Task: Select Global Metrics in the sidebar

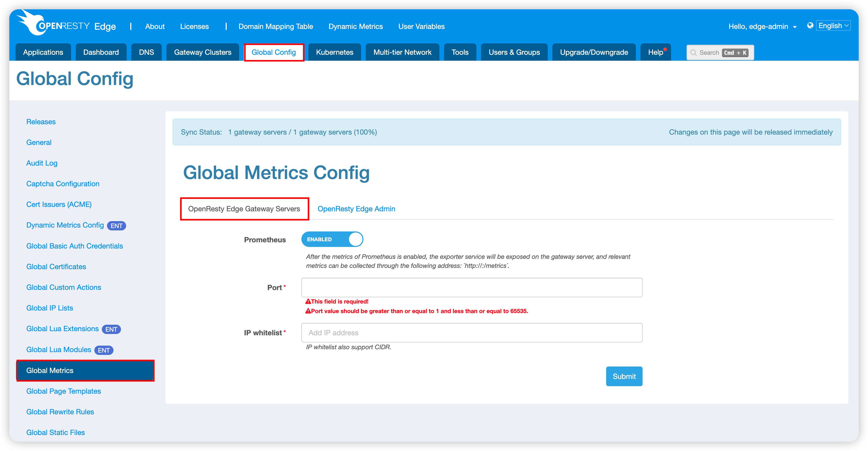Action: click(x=85, y=370)
